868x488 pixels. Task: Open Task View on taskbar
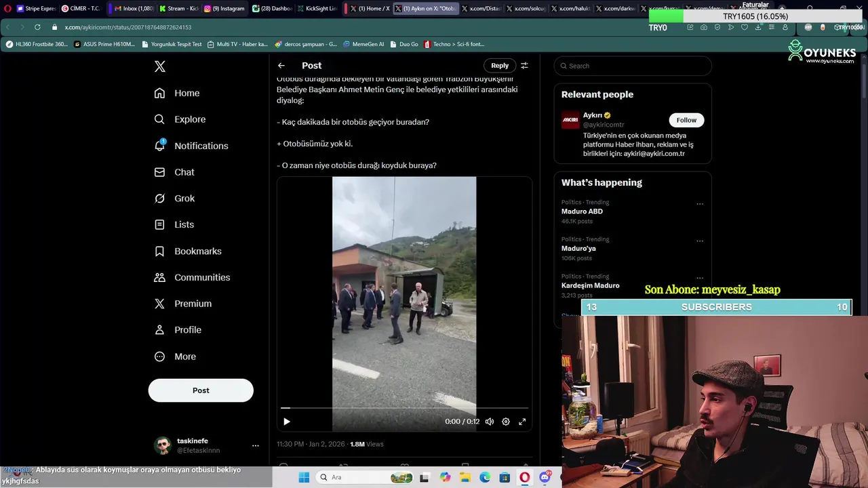[425, 477]
